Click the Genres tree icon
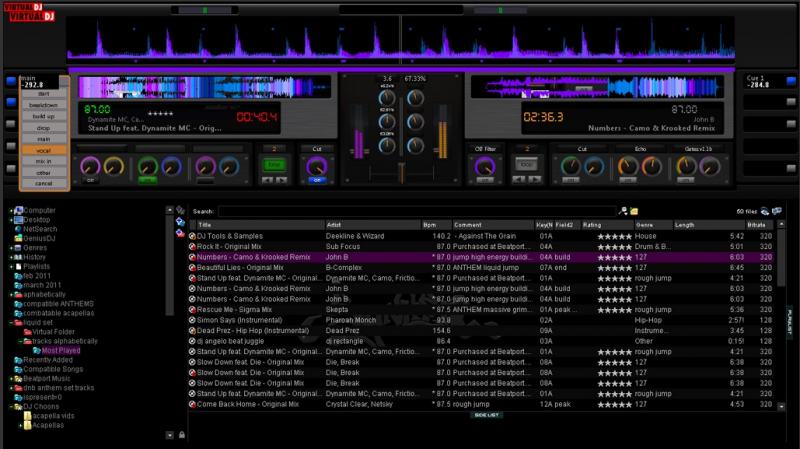 tap(18, 248)
